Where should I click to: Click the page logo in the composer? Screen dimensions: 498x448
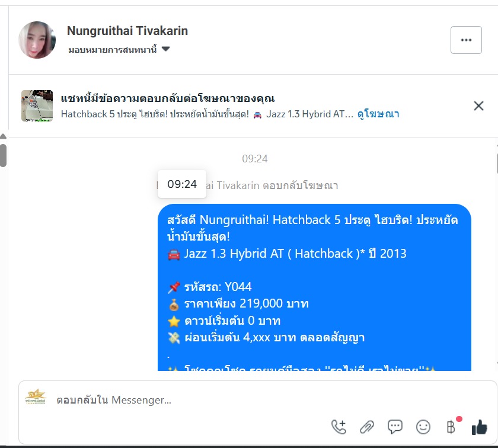tap(36, 396)
